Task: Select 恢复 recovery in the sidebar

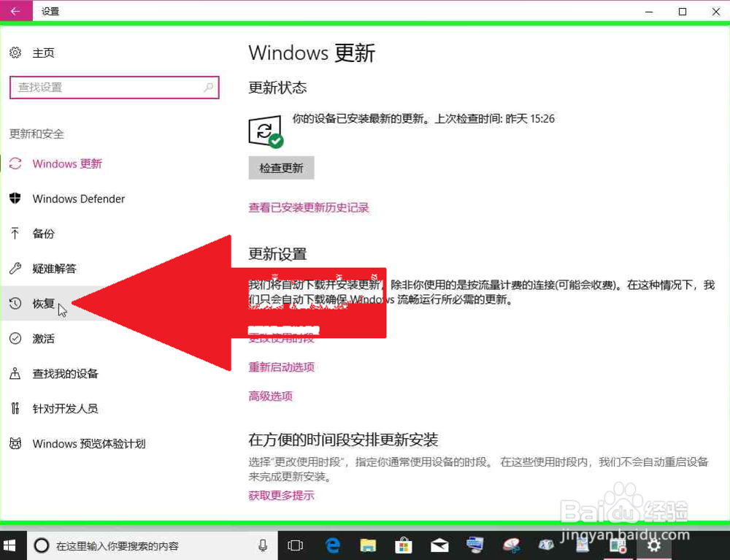Action: point(43,304)
